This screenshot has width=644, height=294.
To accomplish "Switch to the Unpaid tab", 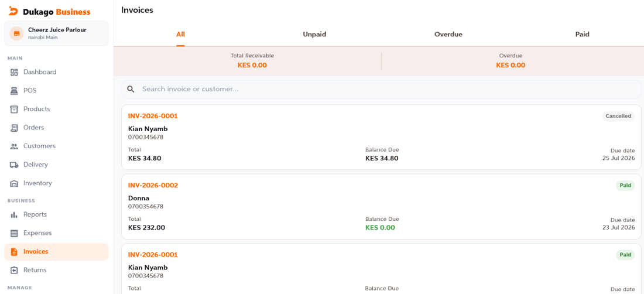I will [314, 35].
